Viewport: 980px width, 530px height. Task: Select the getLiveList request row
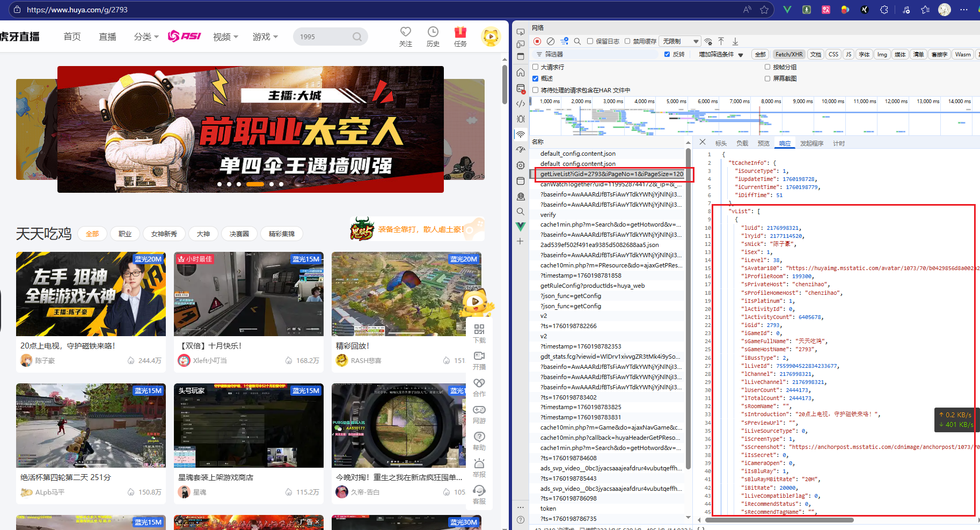(x=611, y=174)
